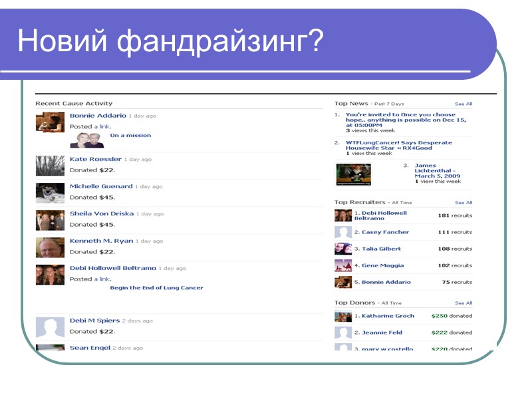This screenshot has height=399, width=532.
Task: Open 'Begin the End of Lung Cancer' link
Action: click(x=156, y=288)
